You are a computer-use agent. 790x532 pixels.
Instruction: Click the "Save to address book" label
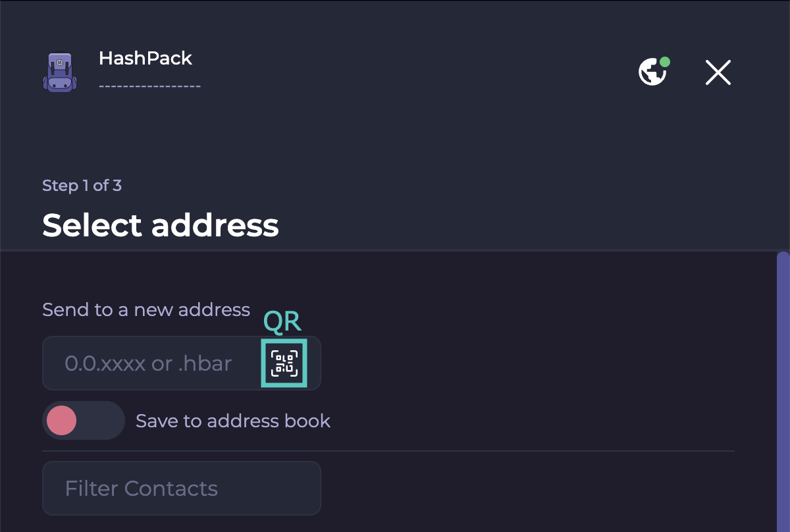[x=233, y=421]
